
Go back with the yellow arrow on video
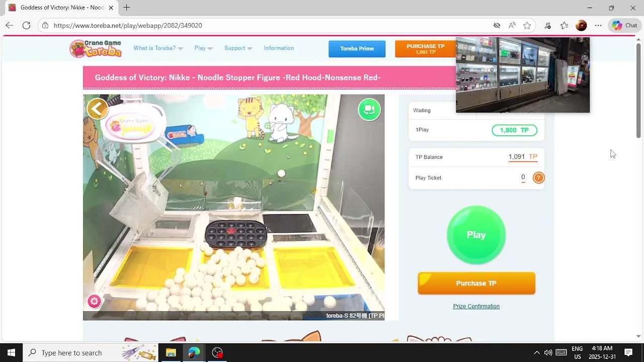98,108
